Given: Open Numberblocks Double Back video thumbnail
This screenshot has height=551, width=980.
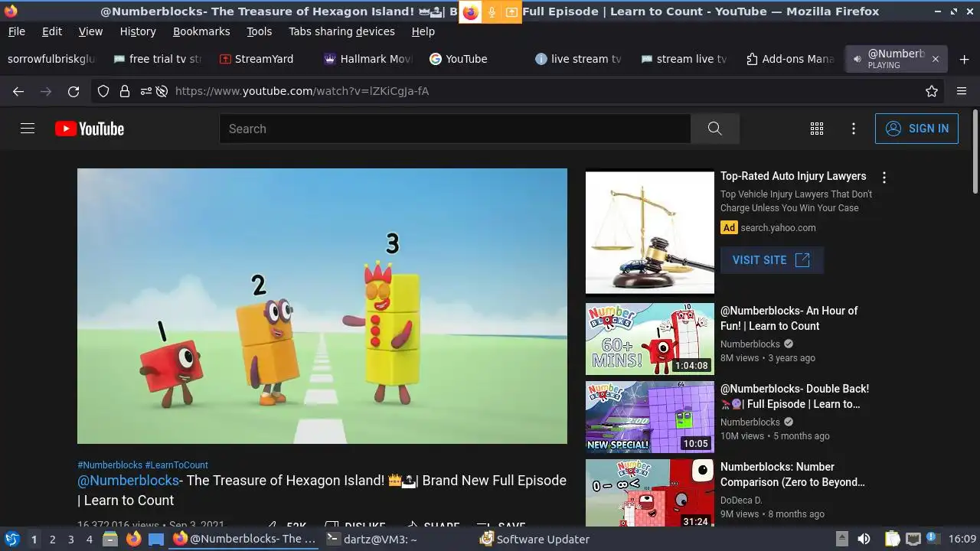Looking at the screenshot, I should [x=650, y=417].
